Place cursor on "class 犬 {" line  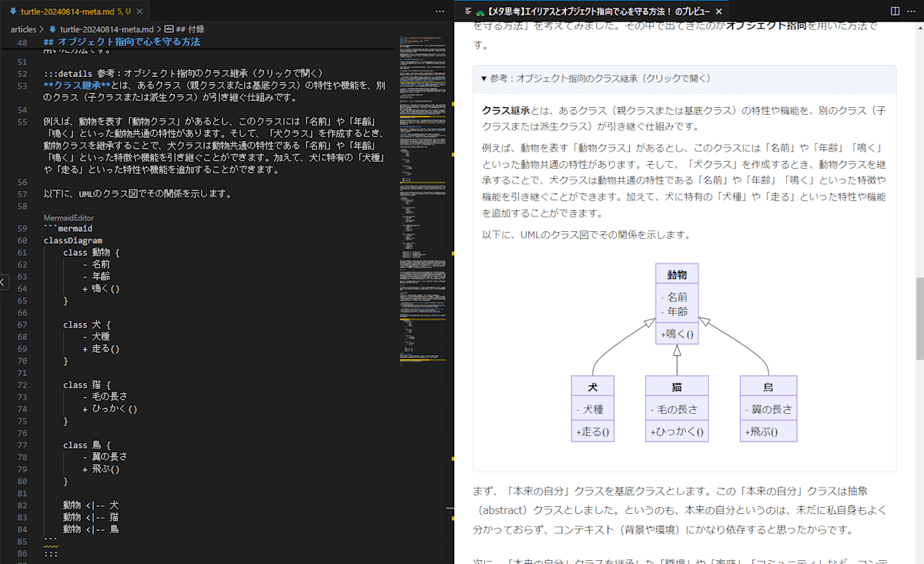87,325
